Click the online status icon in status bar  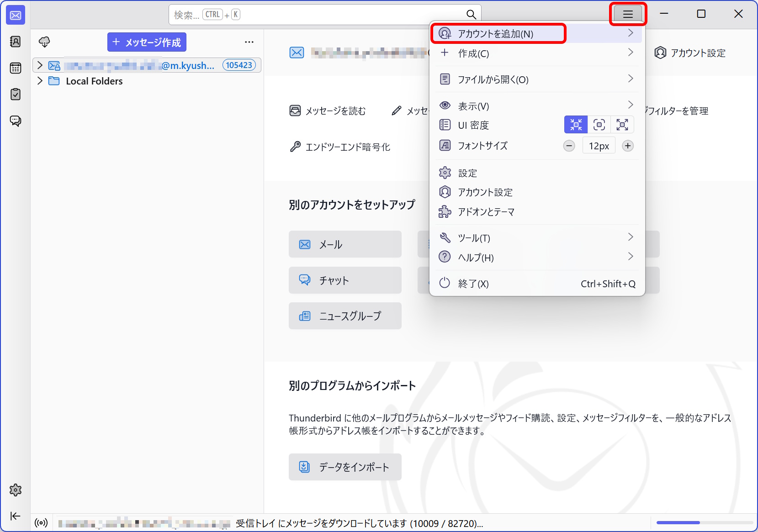(x=41, y=523)
